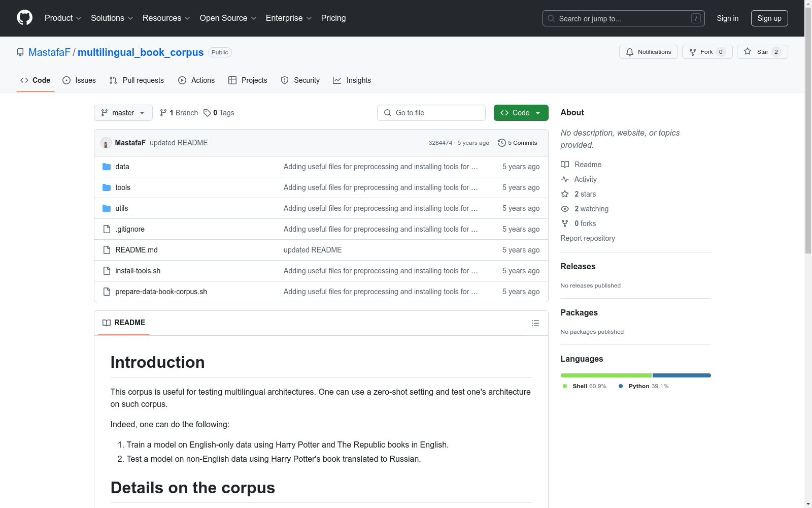Click the tools folder icon
812x508 pixels.
coord(107,187)
